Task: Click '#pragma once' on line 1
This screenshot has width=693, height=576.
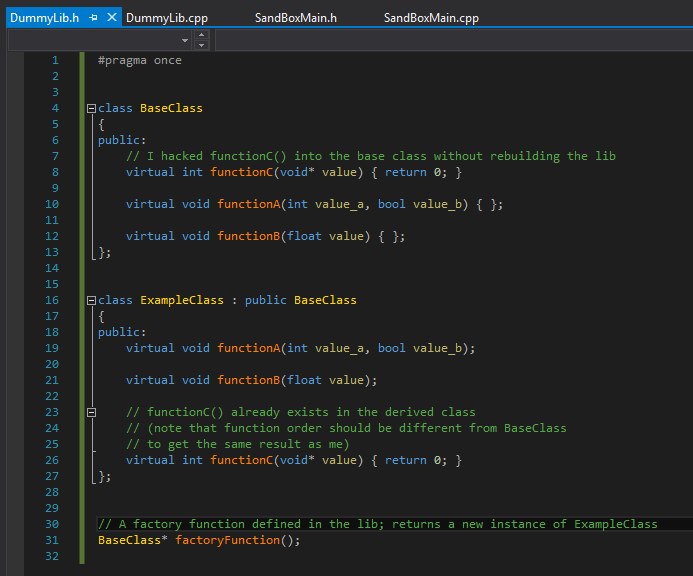Action: (x=140, y=61)
